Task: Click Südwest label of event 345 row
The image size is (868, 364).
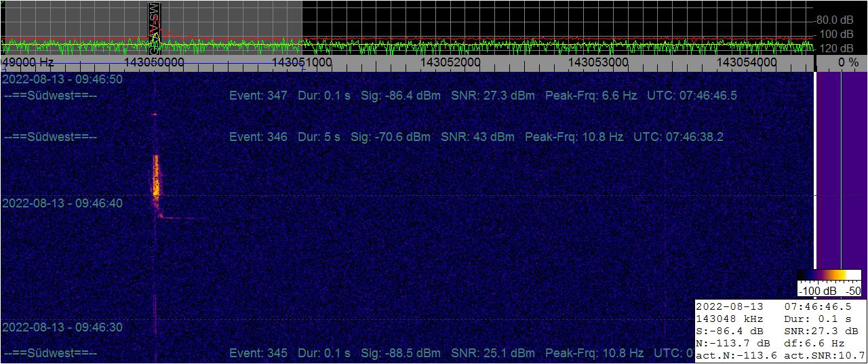Action: pyautogui.click(x=50, y=354)
